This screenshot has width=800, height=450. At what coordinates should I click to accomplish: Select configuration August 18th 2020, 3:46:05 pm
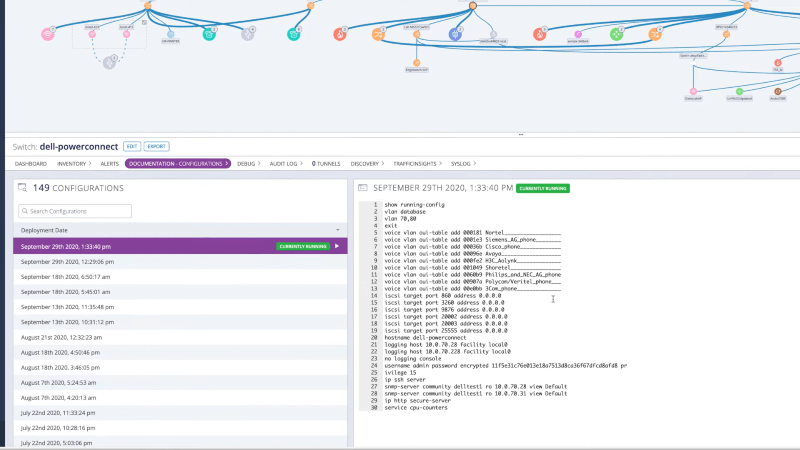[180, 367]
